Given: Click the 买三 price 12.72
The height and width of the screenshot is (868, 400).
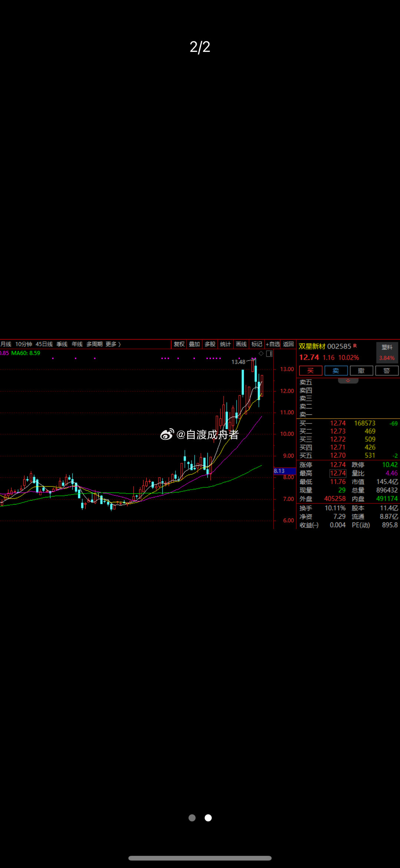Looking at the screenshot, I should click(x=338, y=439).
